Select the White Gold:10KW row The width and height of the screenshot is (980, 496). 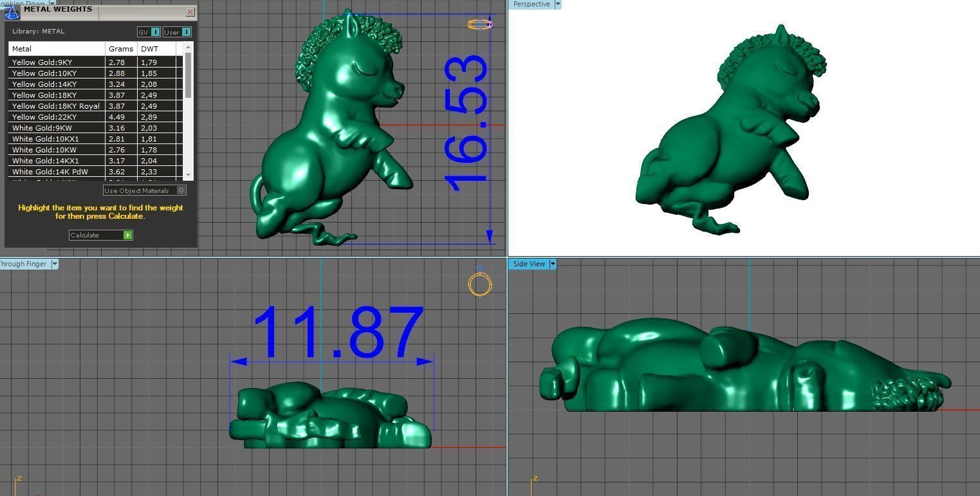95,150
